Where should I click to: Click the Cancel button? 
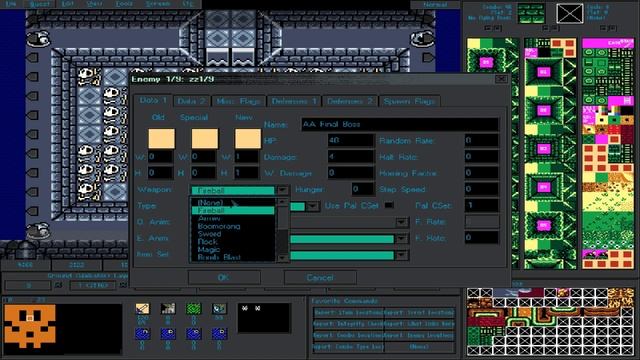click(x=320, y=278)
